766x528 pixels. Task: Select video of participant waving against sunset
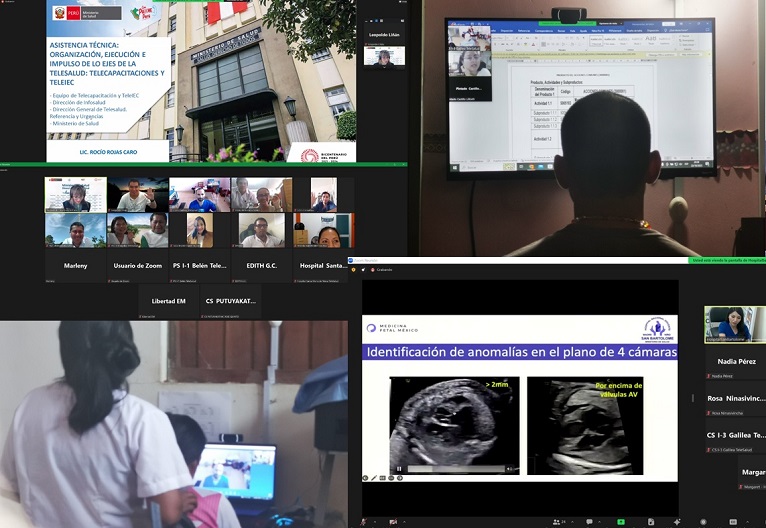[x=138, y=194]
